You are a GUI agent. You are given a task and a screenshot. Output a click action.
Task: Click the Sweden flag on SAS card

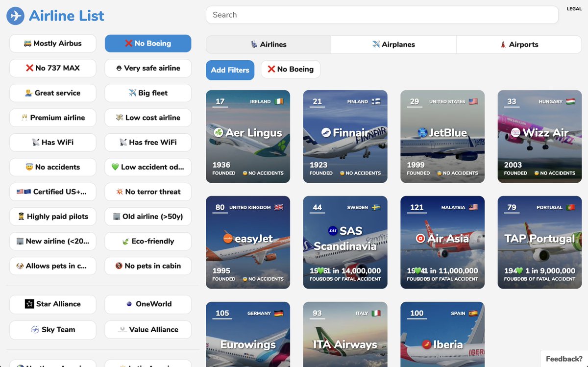[x=376, y=207]
